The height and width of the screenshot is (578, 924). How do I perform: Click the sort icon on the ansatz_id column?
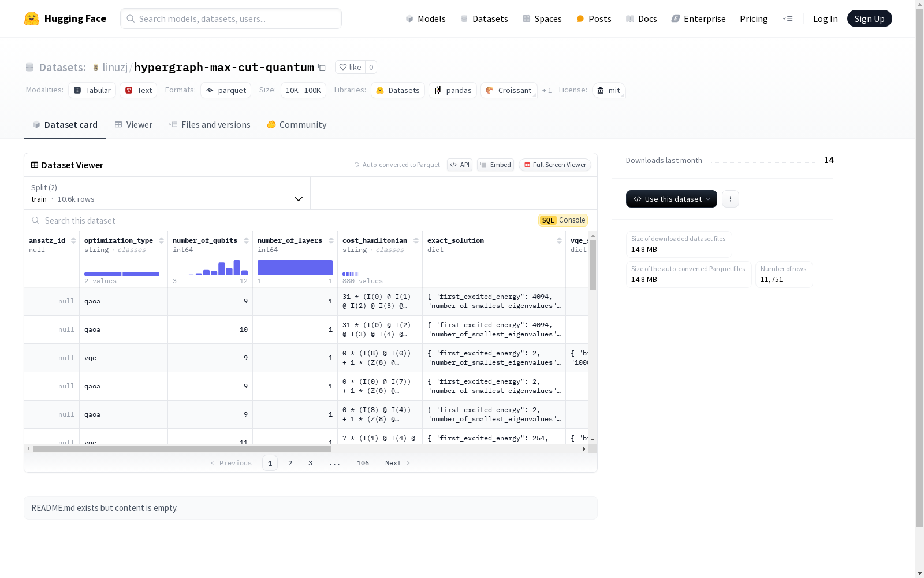[73, 240]
